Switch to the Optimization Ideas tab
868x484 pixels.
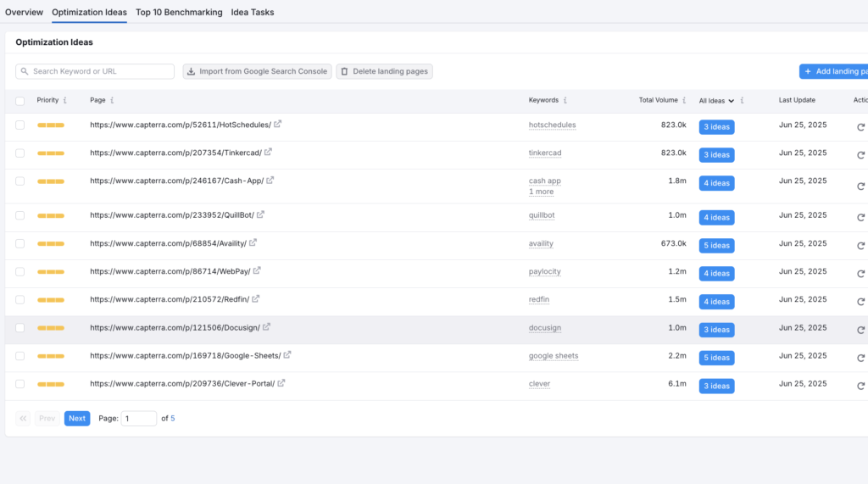(x=89, y=12)
